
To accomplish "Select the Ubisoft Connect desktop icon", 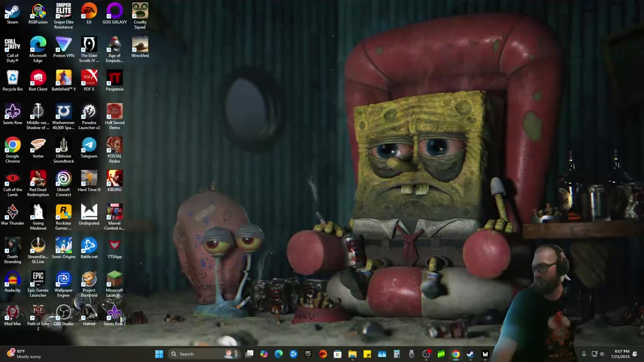I will 63,184.
